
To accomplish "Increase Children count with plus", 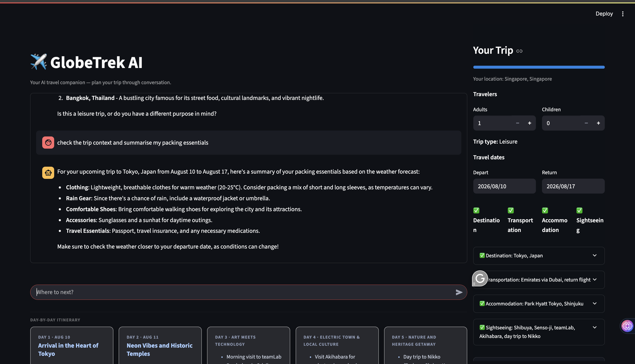I will (x=598, y=123).
